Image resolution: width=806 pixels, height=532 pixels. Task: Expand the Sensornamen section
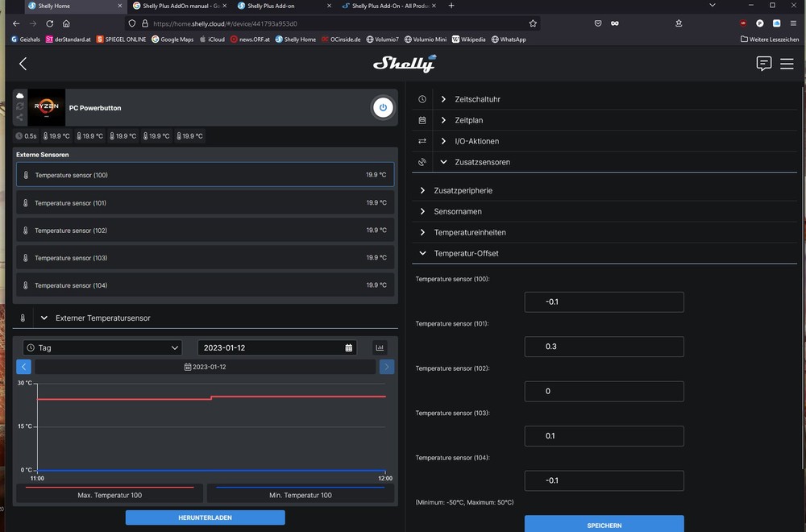[457, 211]
